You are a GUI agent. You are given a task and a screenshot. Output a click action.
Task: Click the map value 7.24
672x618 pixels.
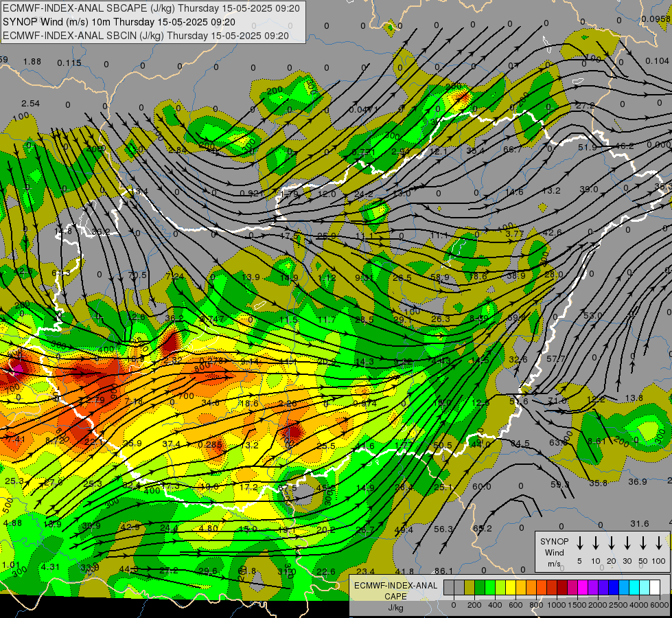click(175, 276)
